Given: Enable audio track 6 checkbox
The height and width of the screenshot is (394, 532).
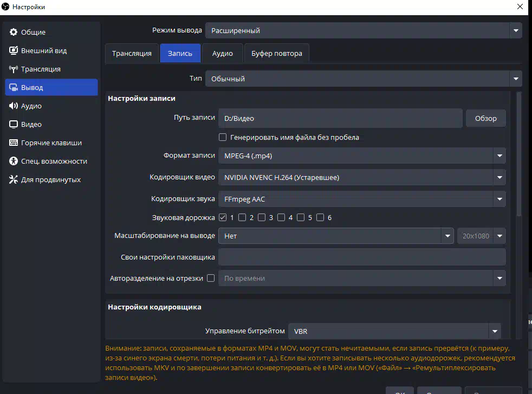Looking at the screenshot, I should (320, 217).
